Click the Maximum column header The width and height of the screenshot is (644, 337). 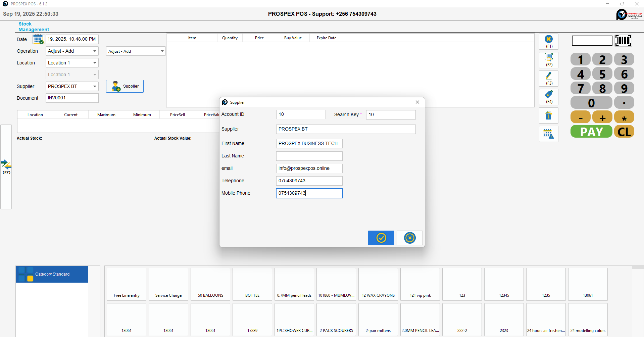(106, 115)
